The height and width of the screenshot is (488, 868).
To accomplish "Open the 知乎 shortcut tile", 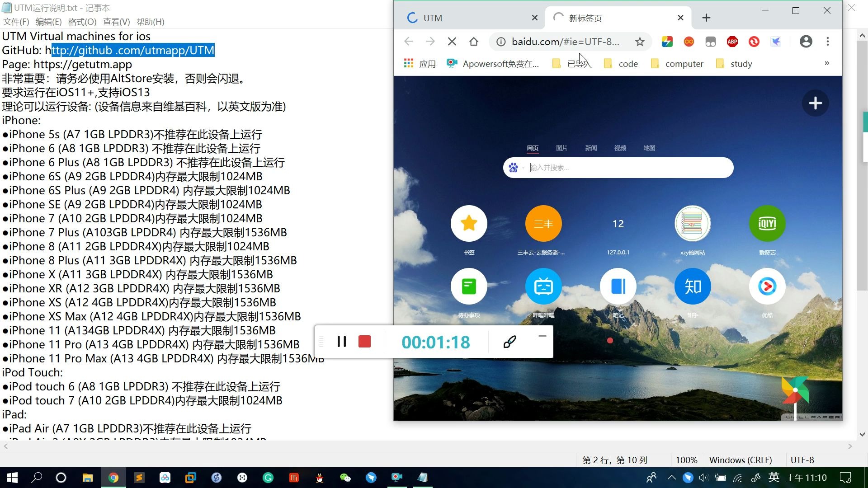I will click(693, 286).
